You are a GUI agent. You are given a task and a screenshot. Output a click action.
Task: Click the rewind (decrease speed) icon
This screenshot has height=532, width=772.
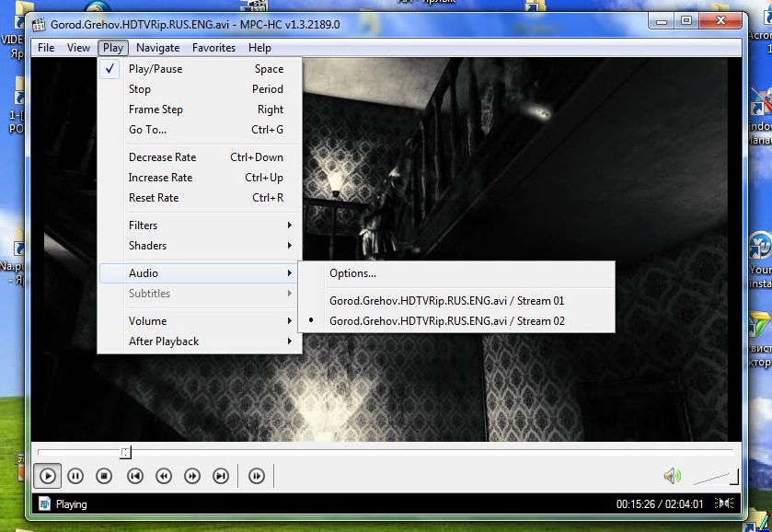tap(164, 476)
